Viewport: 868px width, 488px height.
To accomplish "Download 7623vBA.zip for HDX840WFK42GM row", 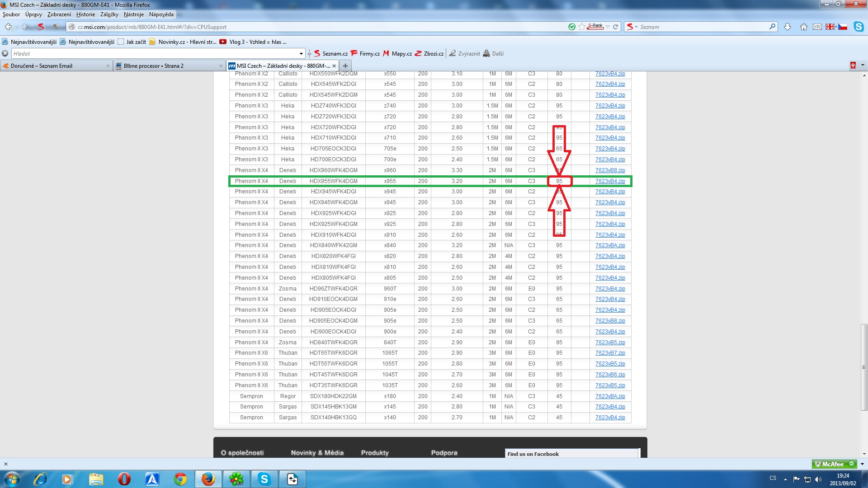I will click(x=610, y=245).
